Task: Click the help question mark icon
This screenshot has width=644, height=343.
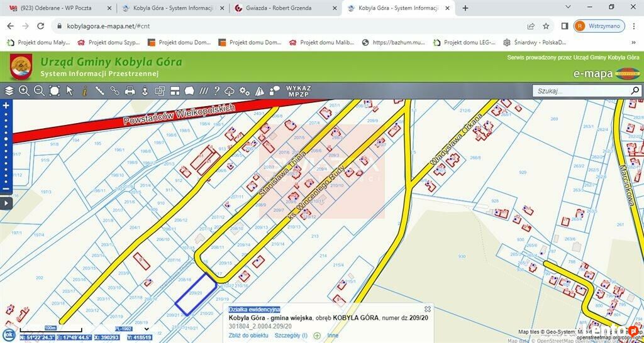Action: (x=216, y=90)
